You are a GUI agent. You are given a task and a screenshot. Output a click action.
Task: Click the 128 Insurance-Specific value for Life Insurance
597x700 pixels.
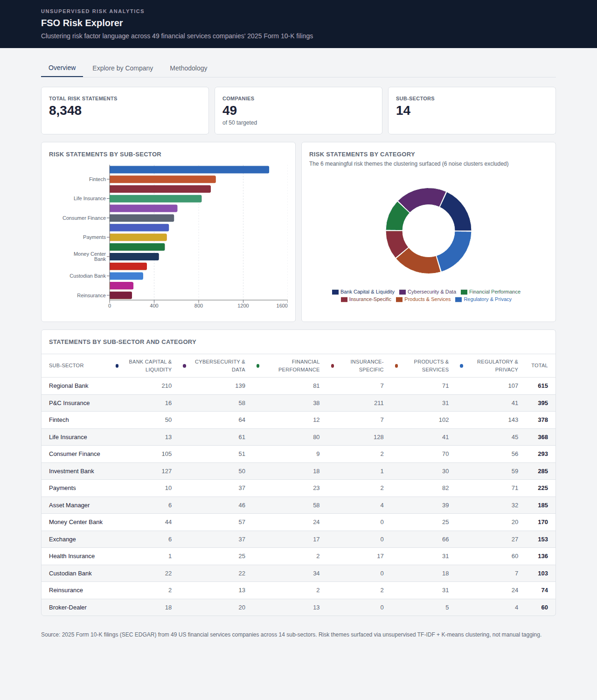pos(379,437)
